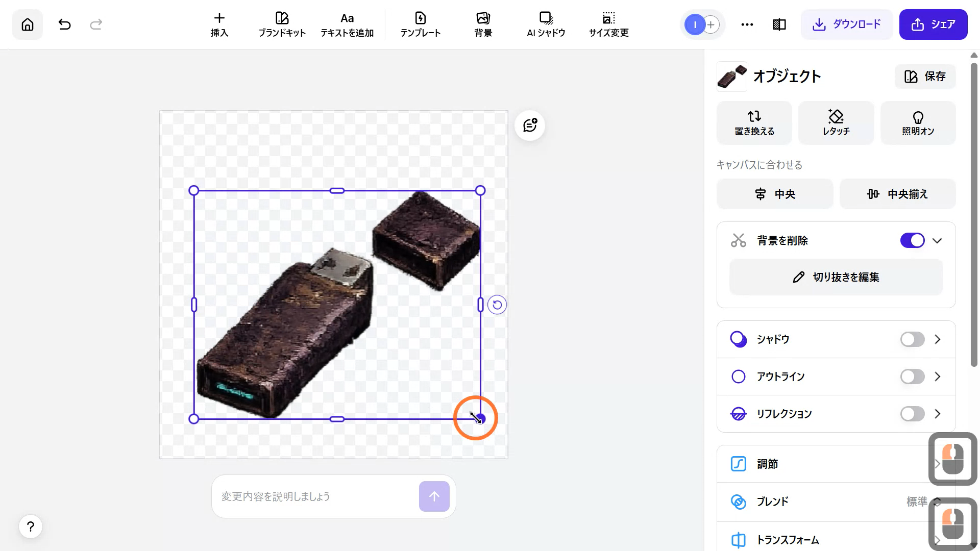This screenshot has height=551, width=980.
Task: Click the add comment icon near canvas
Action: click(x=530, y=125)
